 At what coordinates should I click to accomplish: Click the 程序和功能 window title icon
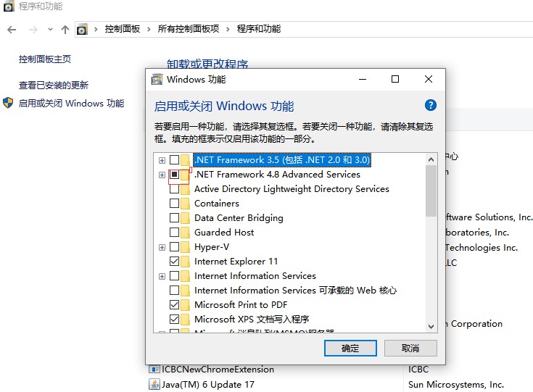pyautogui.click(x=9, y=6)
